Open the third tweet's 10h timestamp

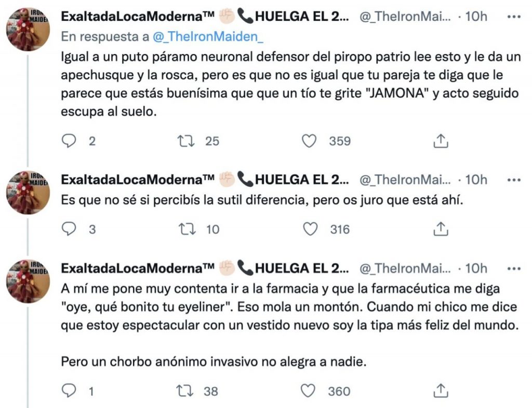(475, 268)
